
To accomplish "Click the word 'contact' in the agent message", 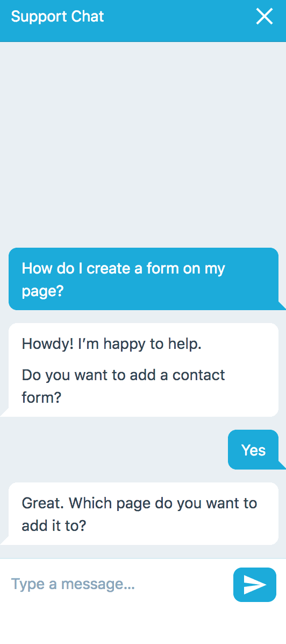I will pyautogui.click(x=198, y=375).
